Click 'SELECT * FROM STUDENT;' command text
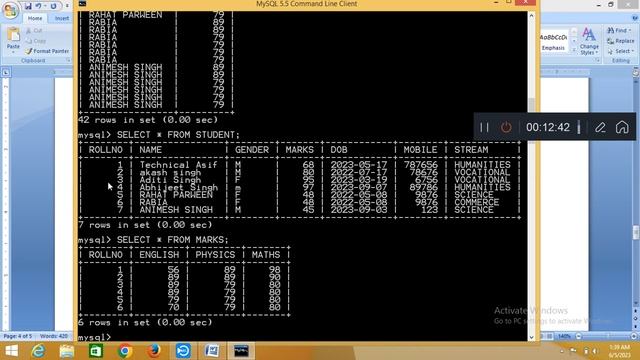The image size is (640, 360). [x=178, y=135]
